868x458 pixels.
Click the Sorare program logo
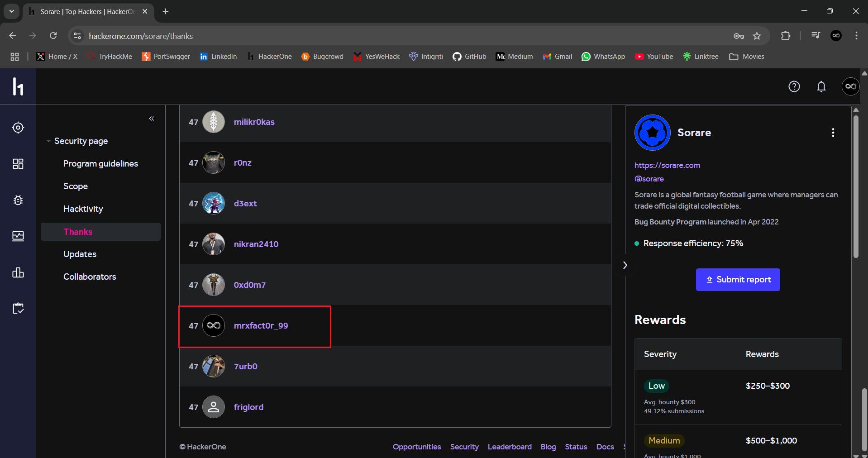click(653, 133)
